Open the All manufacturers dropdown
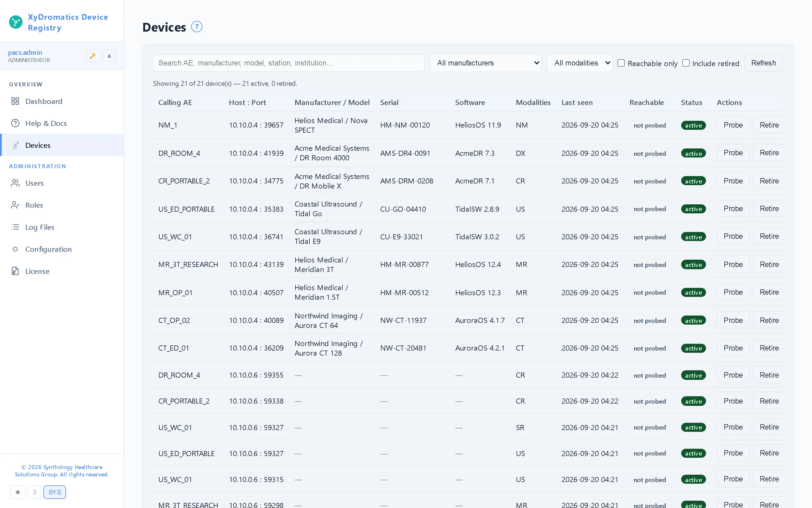812x508 pixels. 486,63
